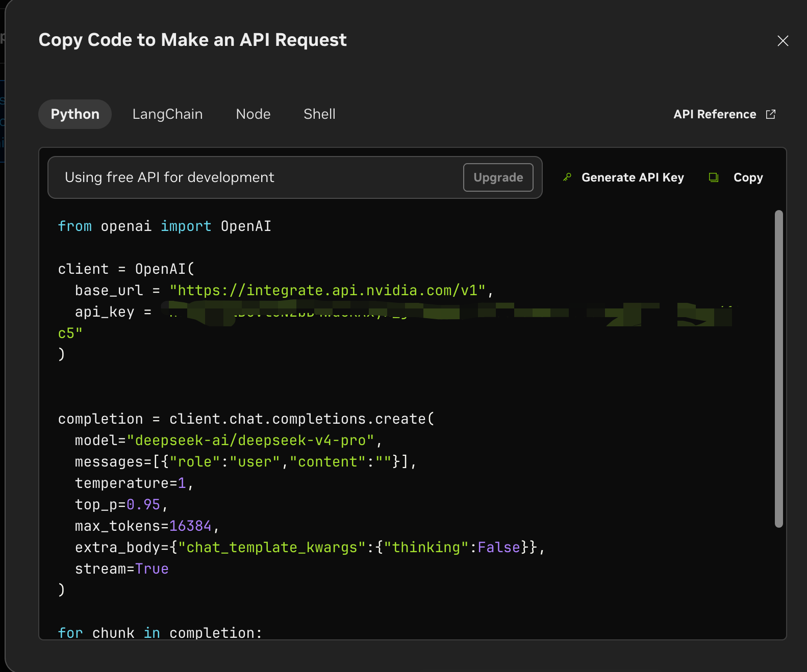Click the top_p value 0.95
This screenshot has width=807, height=672.
143,505
